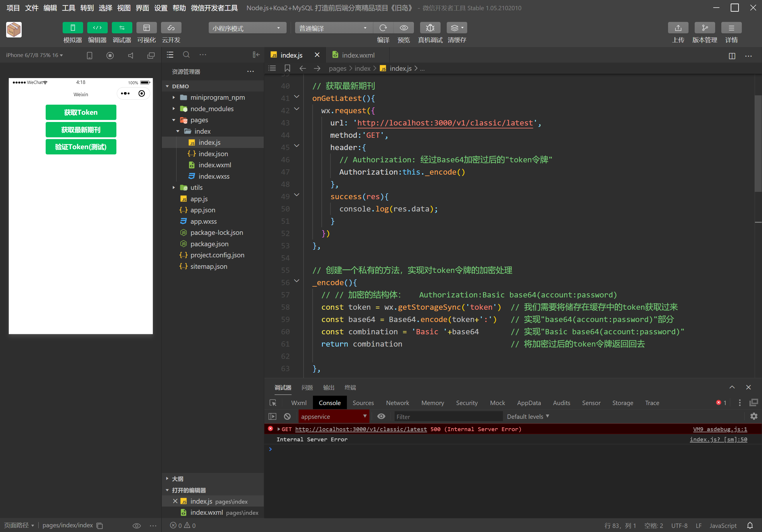Toggle the live expression eye in the console
Screen dimensions: 762x532
pos(381,416)
